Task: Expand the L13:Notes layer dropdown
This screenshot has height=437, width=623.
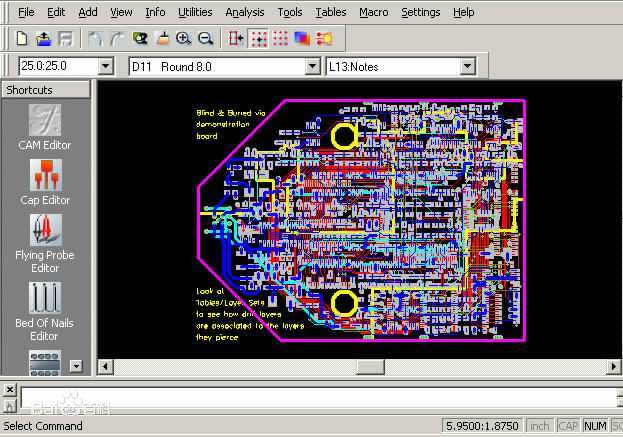Action: 466,67
